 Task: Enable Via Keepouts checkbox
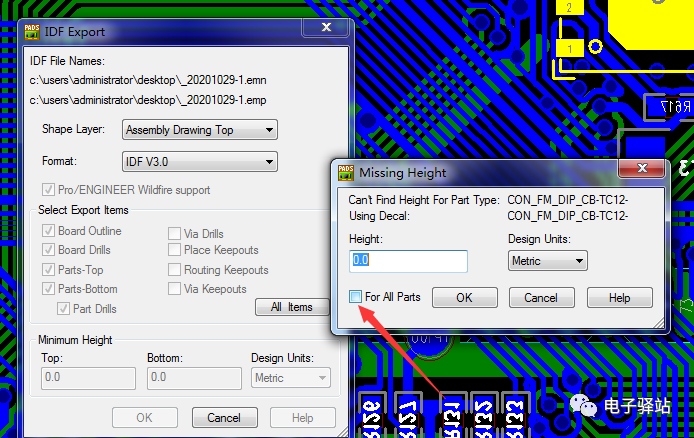pos(174,288)
